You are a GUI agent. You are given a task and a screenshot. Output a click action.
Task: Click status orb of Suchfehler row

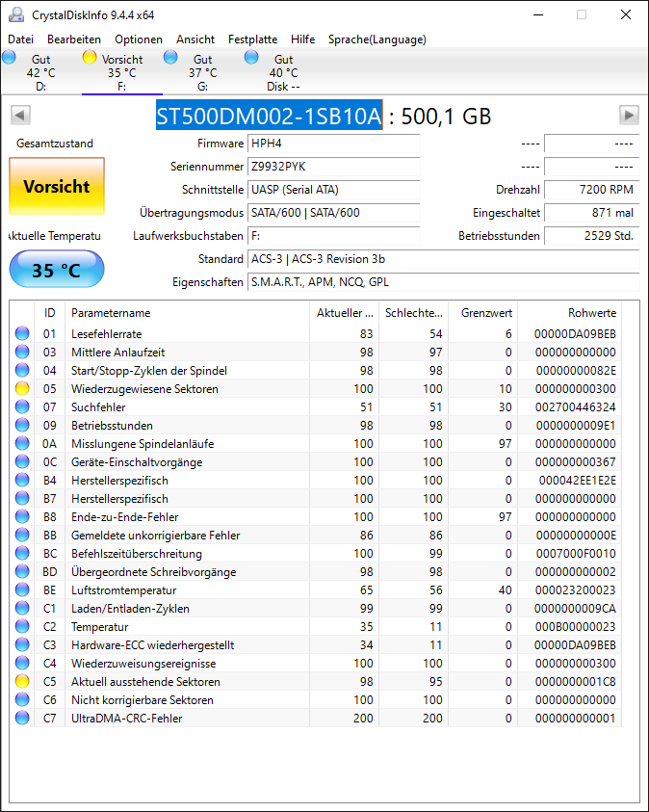coord(22,407)
